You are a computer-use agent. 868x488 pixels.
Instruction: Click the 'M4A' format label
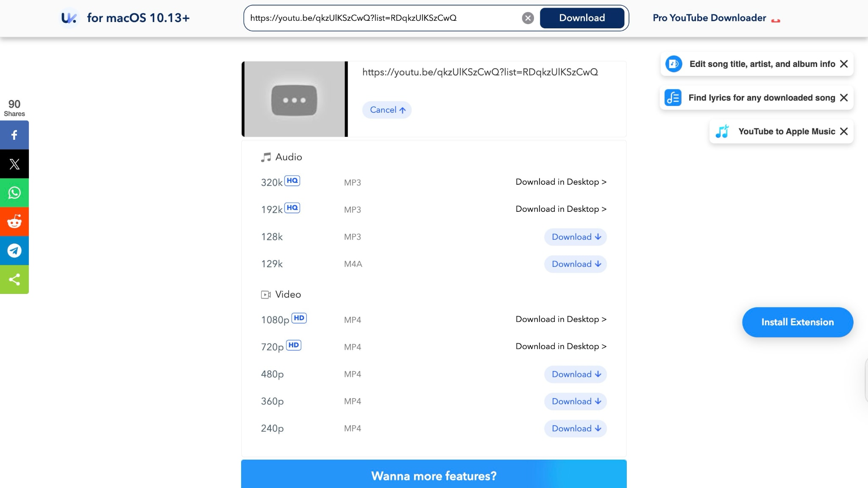353,264
